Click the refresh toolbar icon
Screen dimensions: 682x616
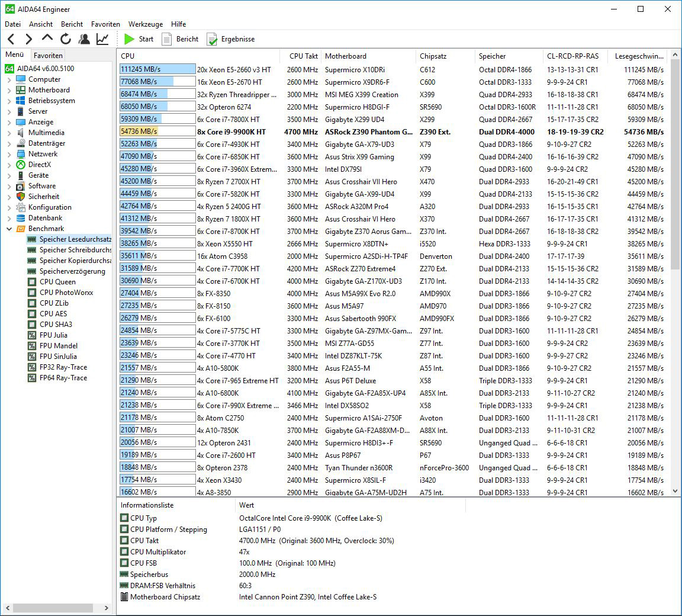(66, 39)
